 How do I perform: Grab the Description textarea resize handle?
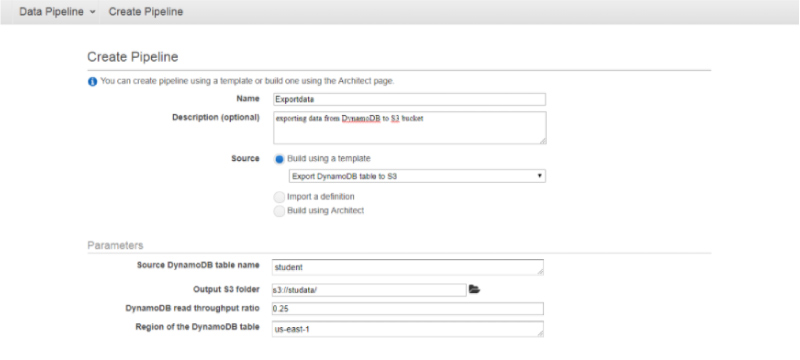[x=543, y=141]
